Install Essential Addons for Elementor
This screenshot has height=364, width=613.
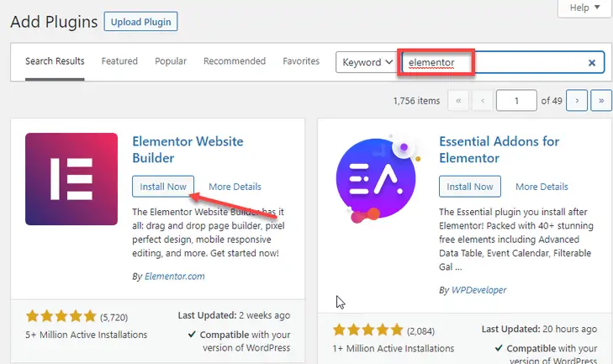[470, 186]
